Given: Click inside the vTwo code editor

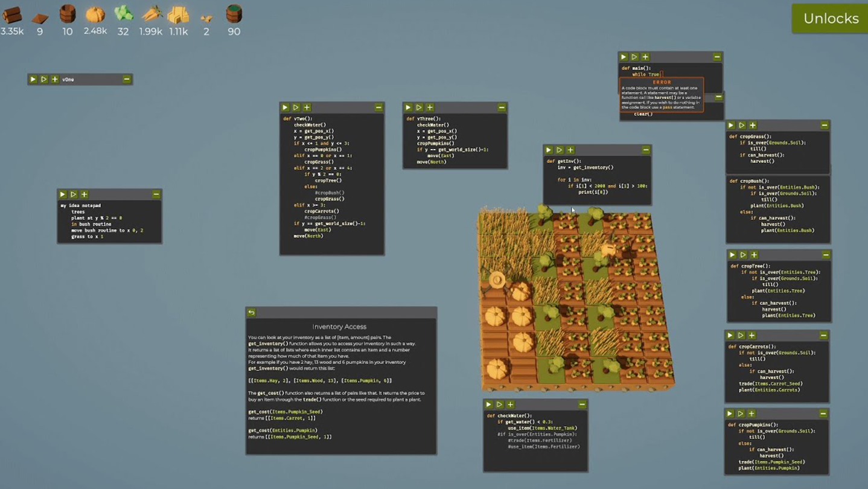Looking at the screenshot, I should point(332,181).
